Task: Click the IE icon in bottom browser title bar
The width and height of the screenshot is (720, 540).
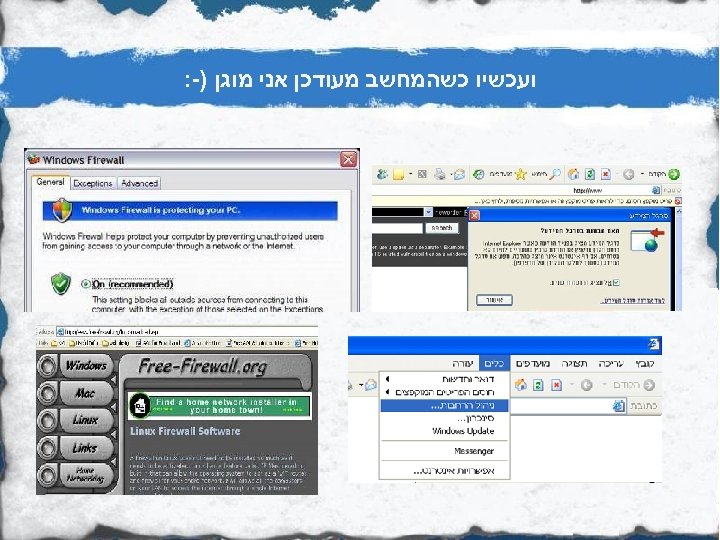Action: click(654, 344)
